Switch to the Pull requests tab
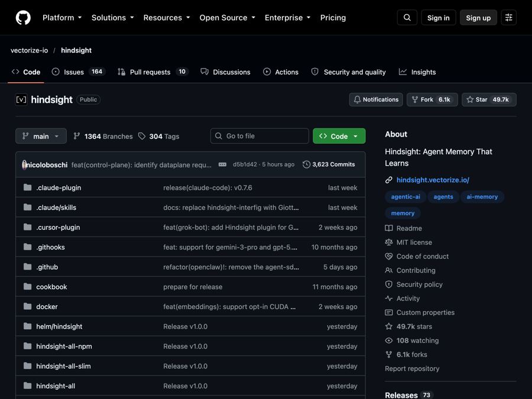The image size is (532, 399). [x=153, y=72]
